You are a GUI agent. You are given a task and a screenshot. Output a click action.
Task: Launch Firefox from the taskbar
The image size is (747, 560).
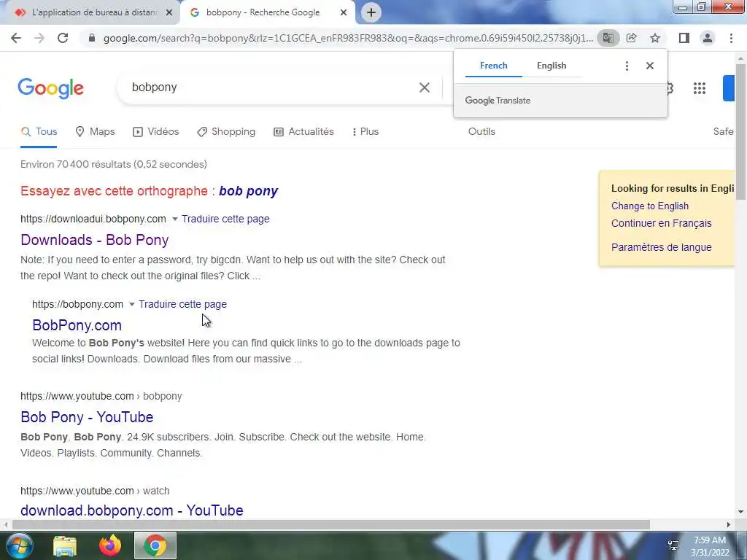click(x=110, y=545)
